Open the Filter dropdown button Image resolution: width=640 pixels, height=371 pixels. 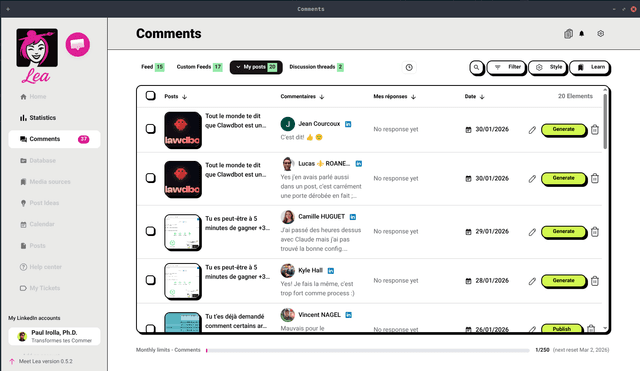(507, 67)
